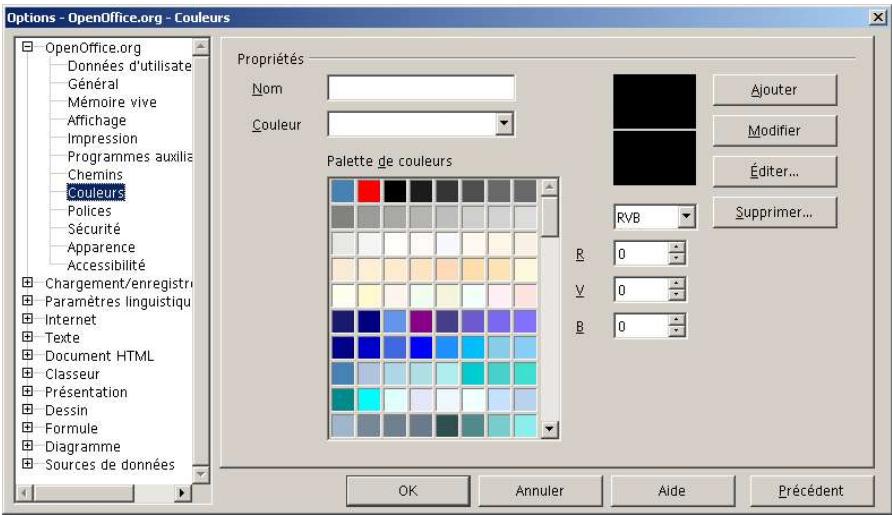Viewport: 892px width, 515px height.
Task: Collapse the OpenOffice.org tree node
Action: (27, 47)
